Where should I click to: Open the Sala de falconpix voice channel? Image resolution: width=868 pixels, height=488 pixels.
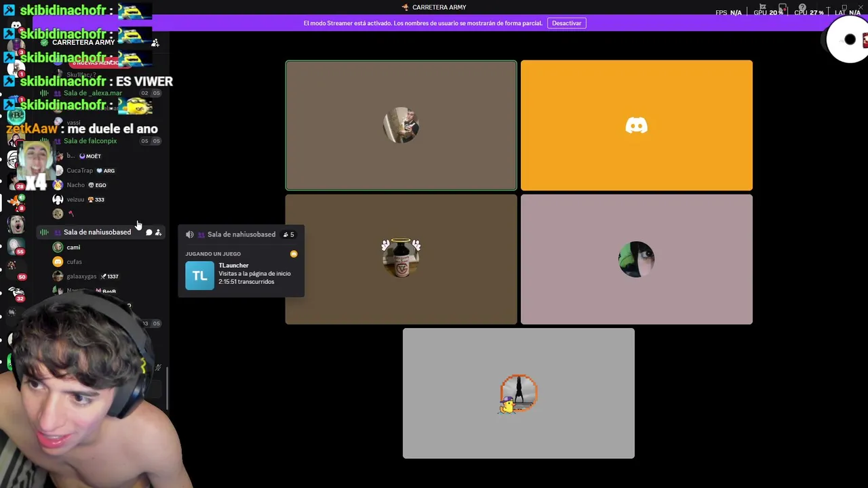coord(90,141)
